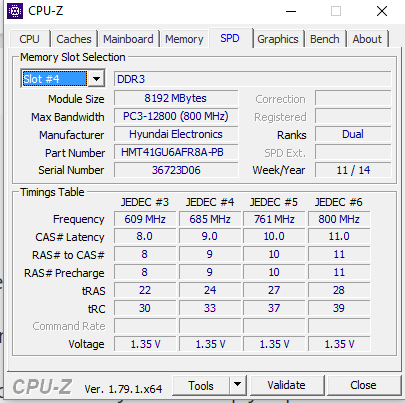Click the 11 / 14 week/year value
This screenshot has width=405, height=403.
click(x=353, y=170)
